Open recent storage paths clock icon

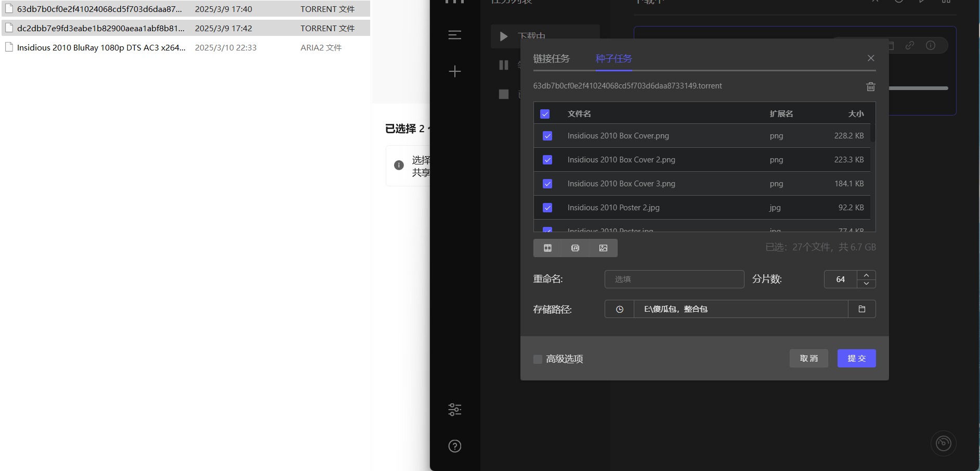coord(620,309)
